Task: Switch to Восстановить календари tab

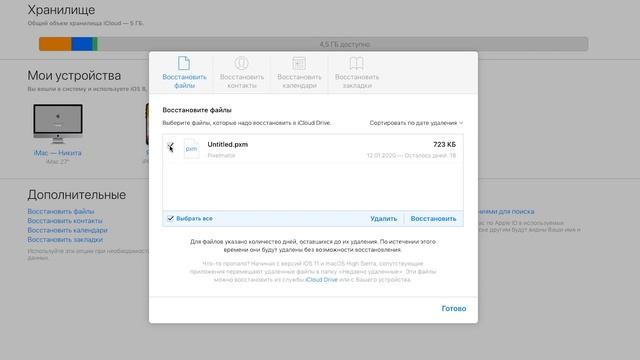Action: [299, 73]
